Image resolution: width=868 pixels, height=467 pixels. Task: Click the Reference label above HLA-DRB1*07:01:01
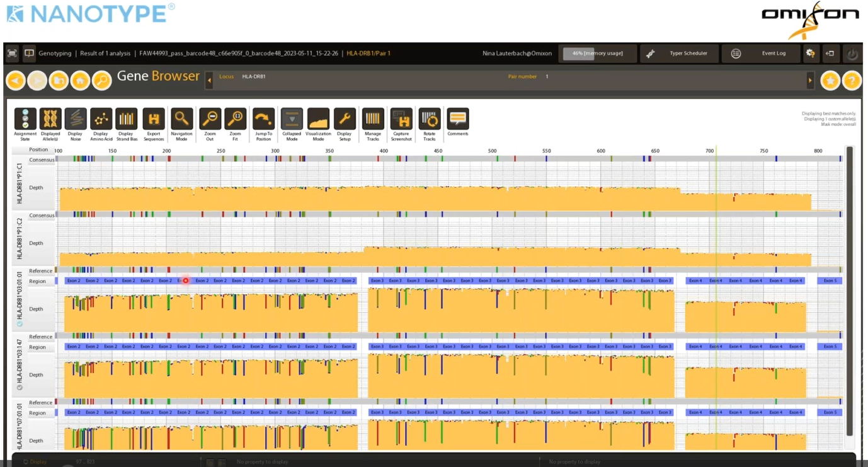[40, 403]
